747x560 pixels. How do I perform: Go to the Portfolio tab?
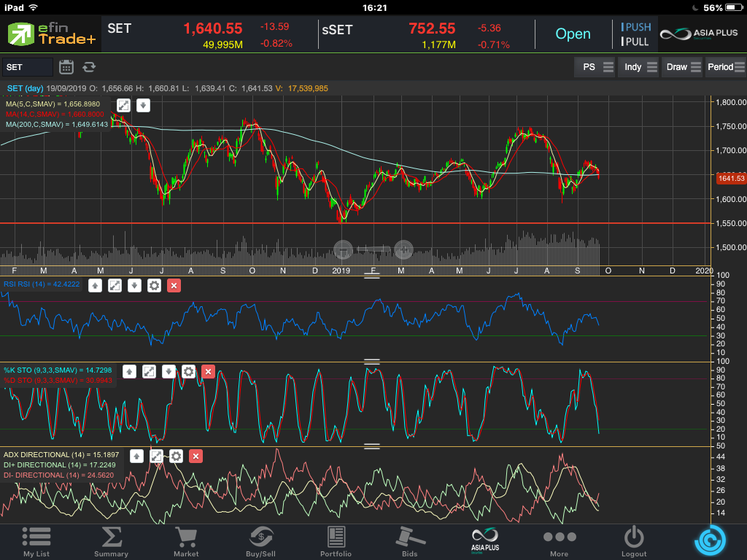336,540
